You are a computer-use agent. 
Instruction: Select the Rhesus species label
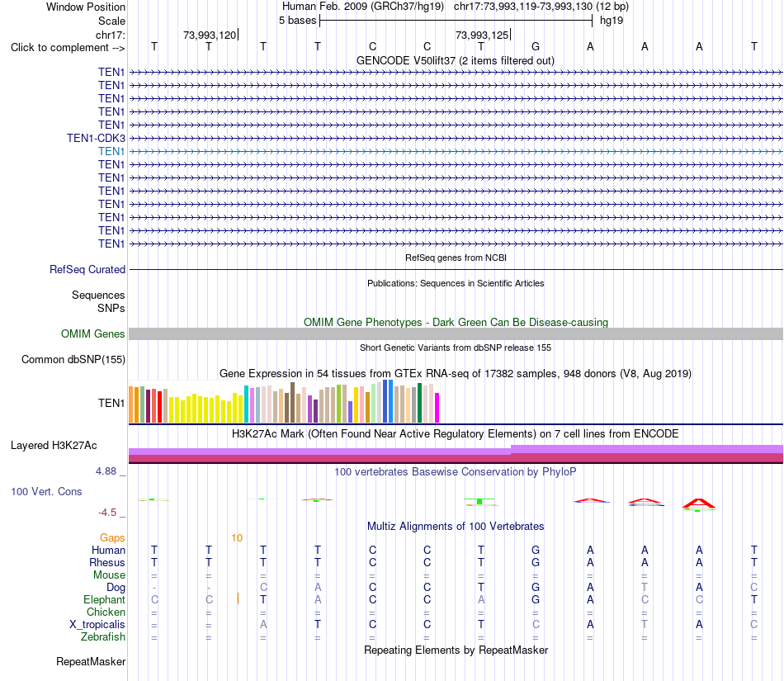(107, 562)
